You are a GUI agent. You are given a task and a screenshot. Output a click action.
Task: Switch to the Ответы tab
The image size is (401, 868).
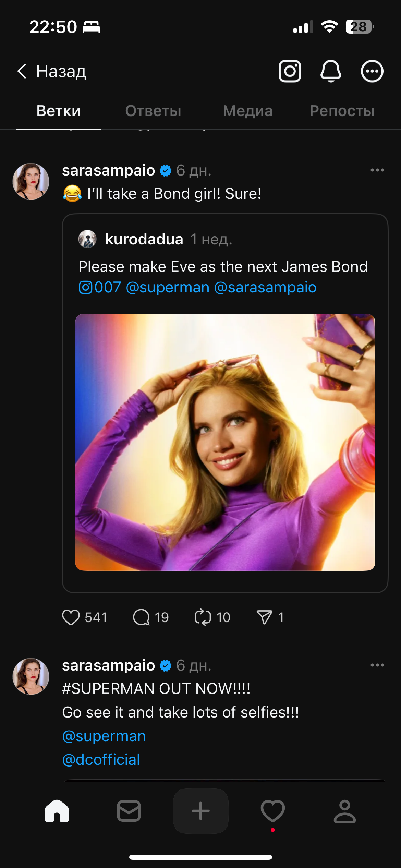tap(153, 111)
